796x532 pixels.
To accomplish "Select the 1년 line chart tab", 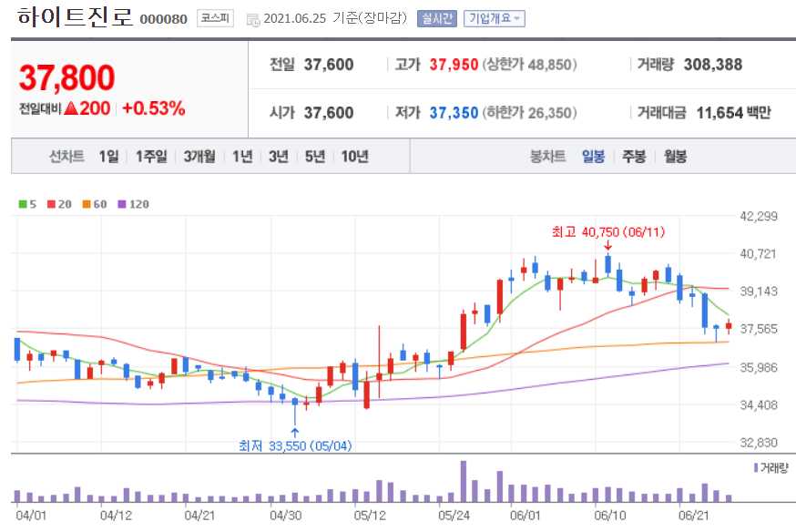I will [242, 157].
